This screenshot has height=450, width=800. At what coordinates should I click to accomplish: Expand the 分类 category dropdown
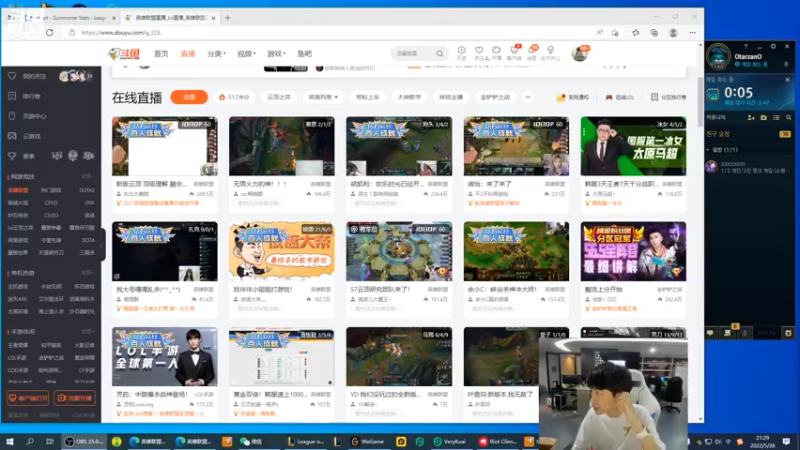click(216, 54)
